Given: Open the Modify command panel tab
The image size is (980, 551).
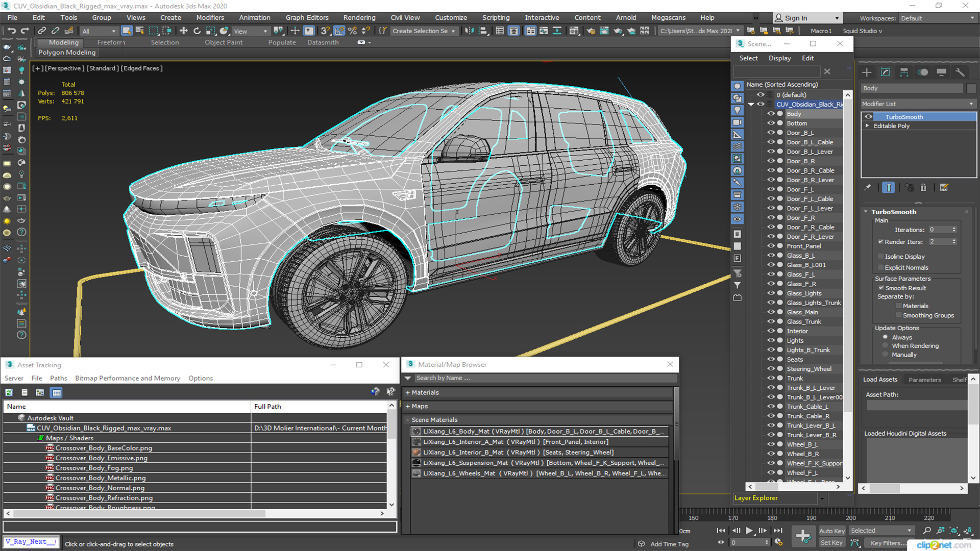Looking at the screenshot, I should coord(886,72).
